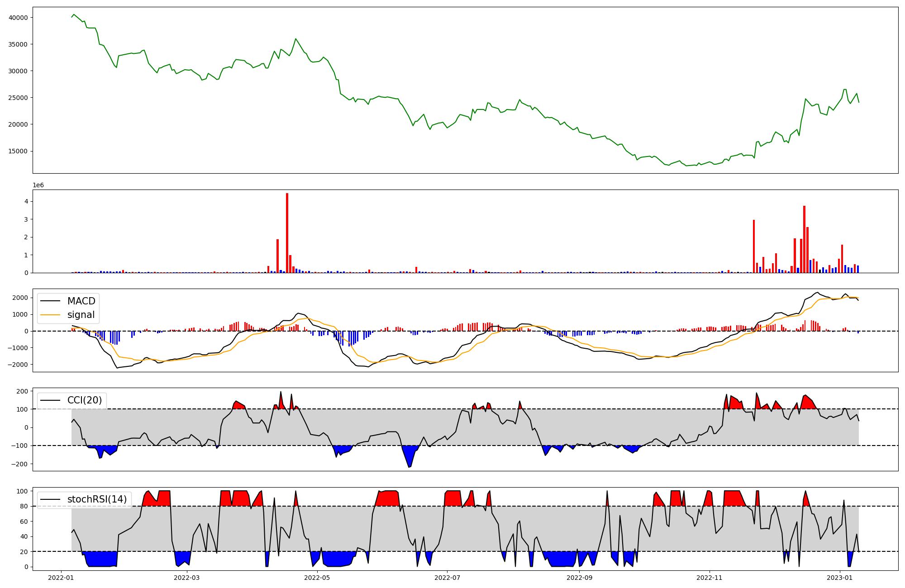Click the 40000 price axis label
The width and height of the screenshot is (905, 588).
pyautogui.click(x=19, y=18)
